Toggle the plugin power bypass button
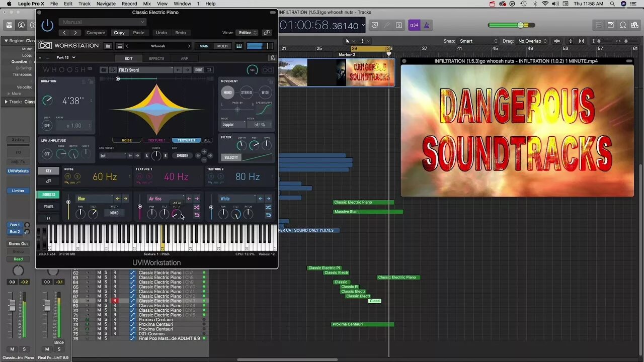 pyautogui.click(x=47, y=25)
